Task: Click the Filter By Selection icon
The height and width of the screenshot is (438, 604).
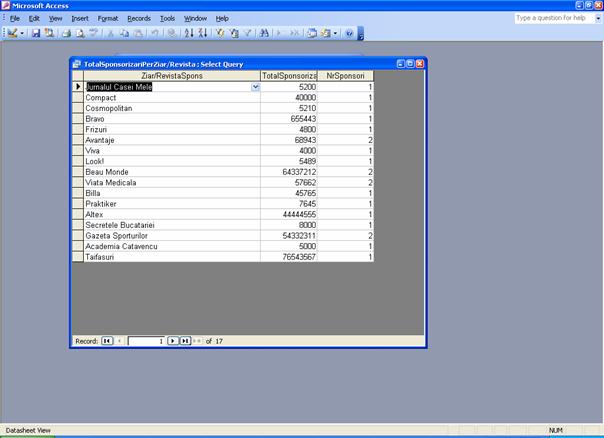Action: pos(219,33)
